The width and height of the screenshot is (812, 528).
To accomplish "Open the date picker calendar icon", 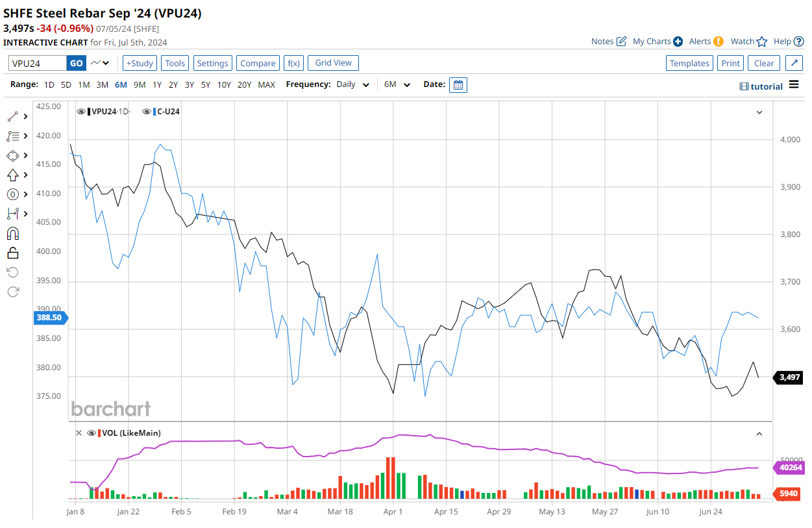I will coord(458,85).
